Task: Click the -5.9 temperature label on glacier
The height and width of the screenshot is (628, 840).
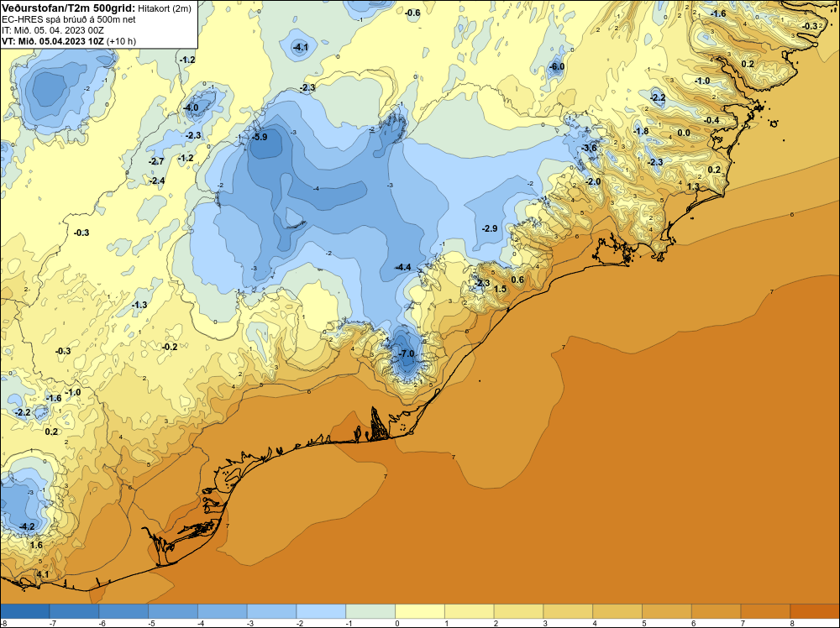Action: (260, 137)
